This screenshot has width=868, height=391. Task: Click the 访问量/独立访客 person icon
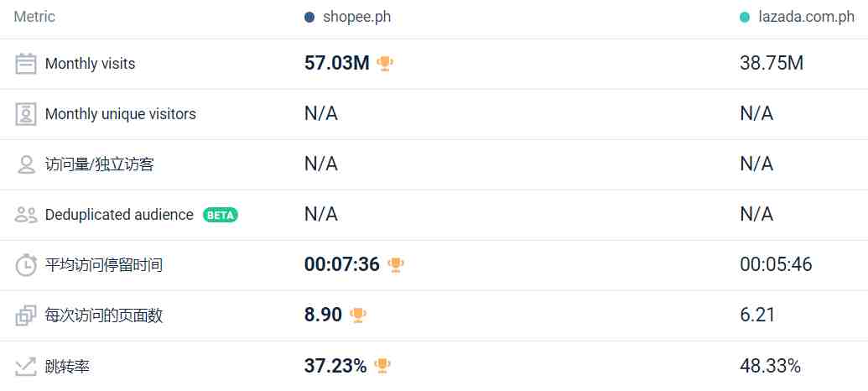click(x=25, y=164)
